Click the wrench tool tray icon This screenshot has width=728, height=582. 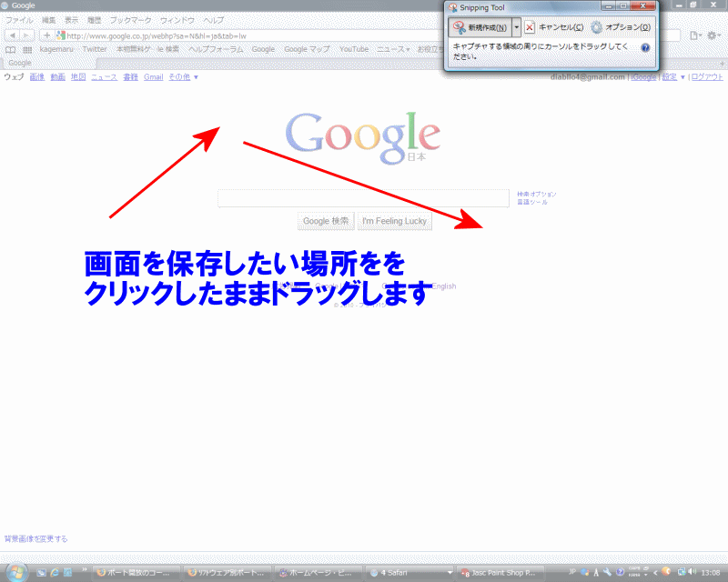(x=607, y=572)
